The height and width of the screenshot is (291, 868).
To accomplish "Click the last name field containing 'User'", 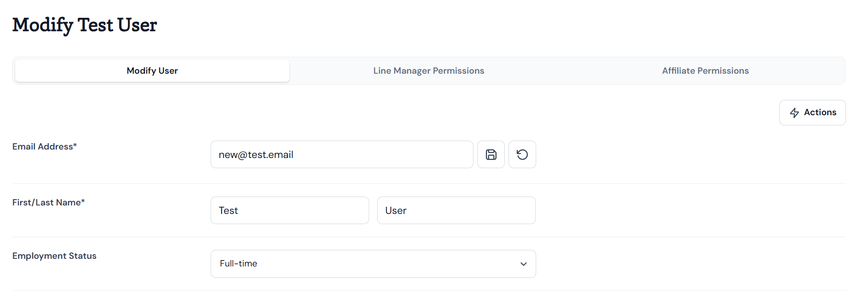I will [456, 211].
